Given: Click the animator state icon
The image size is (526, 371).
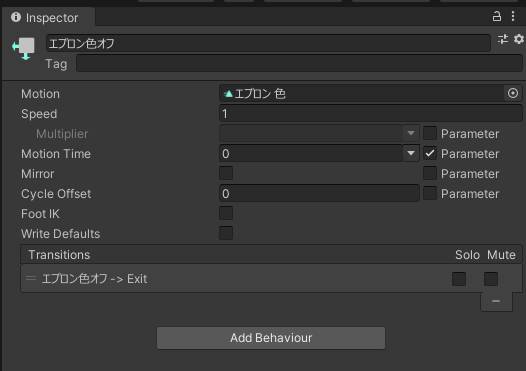Looking at the screenshot, I should [24, 49].
